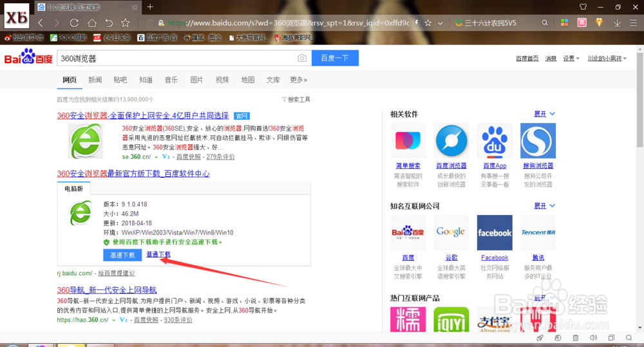
Task: Click the 普通下载 link
Action: (x=158, y=254)
